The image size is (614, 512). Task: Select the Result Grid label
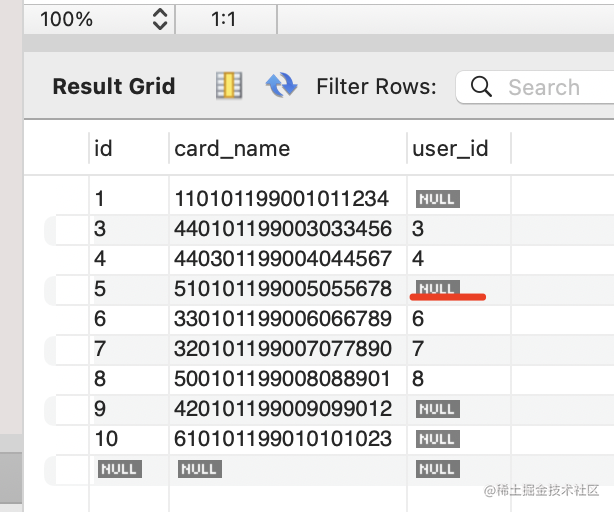point(113,87)
